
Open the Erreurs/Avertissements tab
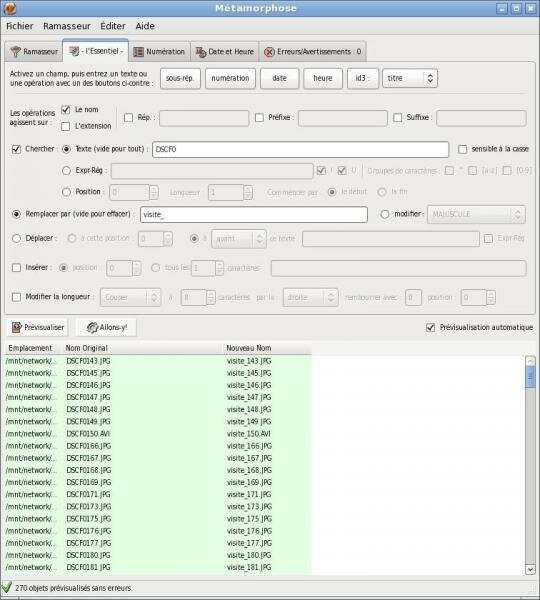(313, 52)
